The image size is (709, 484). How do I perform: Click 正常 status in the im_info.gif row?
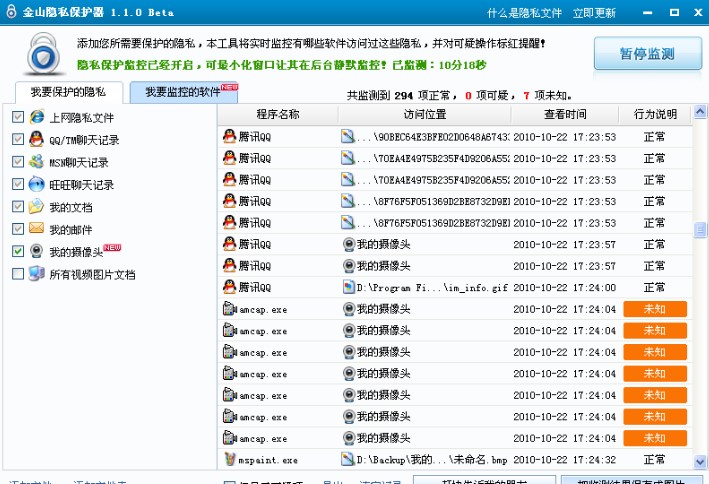point(654,287)
